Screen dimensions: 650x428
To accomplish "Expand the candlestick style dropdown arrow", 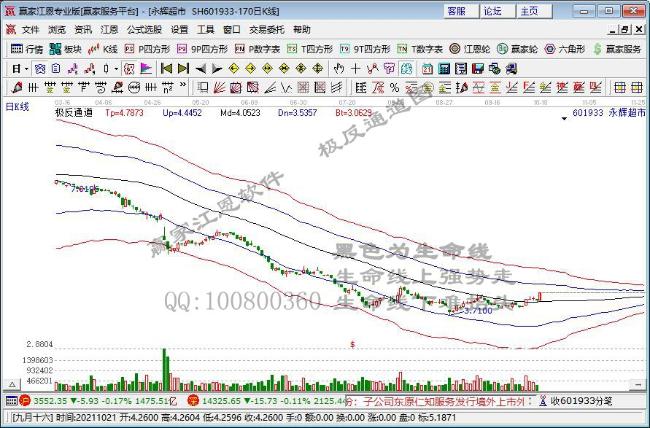I will pos(116,69).
